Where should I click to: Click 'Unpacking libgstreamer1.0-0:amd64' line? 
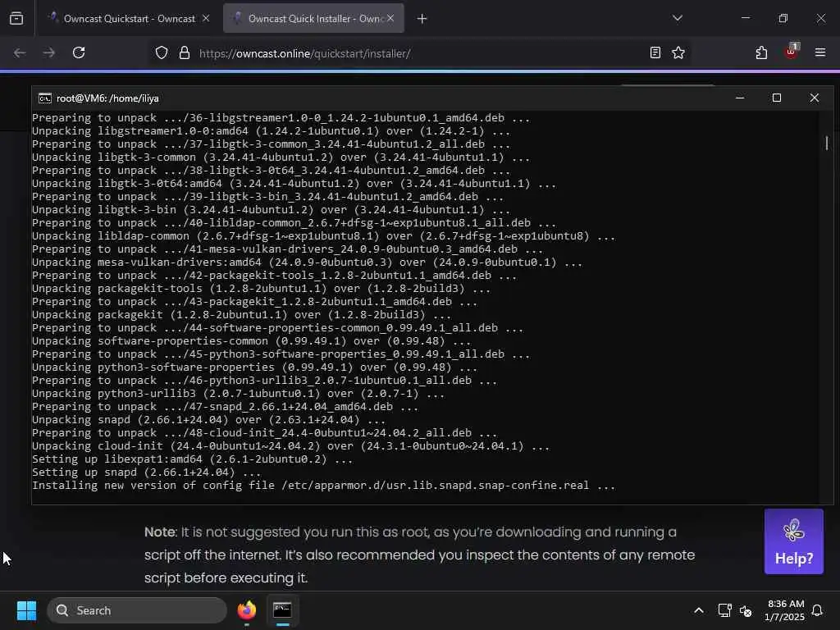pos(271,131)
